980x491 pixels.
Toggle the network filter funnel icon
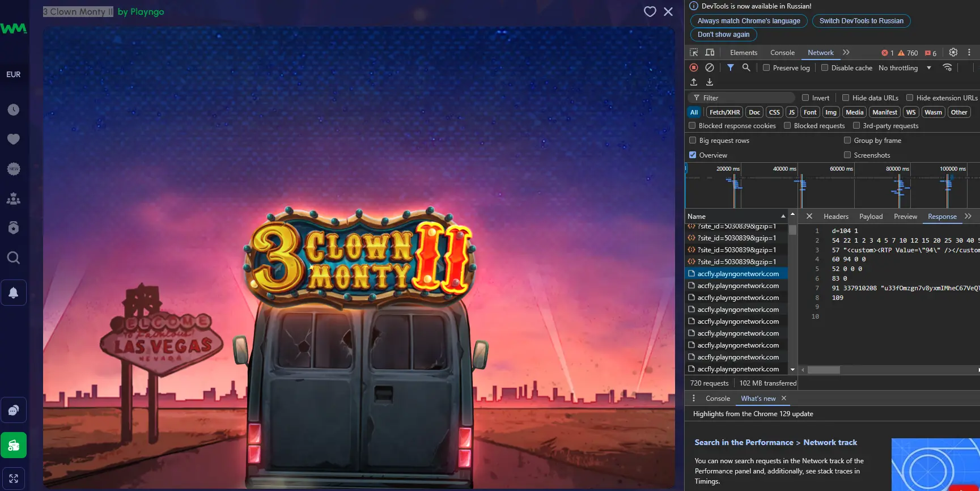point(731,67)
